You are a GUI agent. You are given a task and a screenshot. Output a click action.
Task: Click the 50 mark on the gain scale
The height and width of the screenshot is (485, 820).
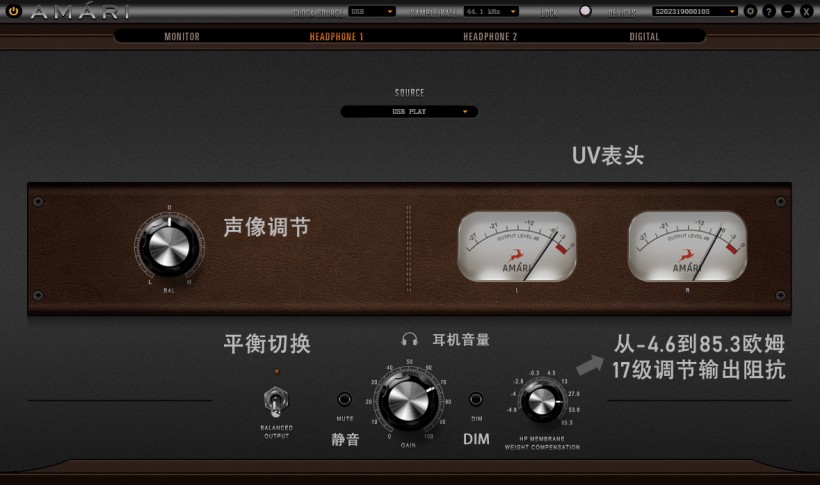(x=409, y=362)
